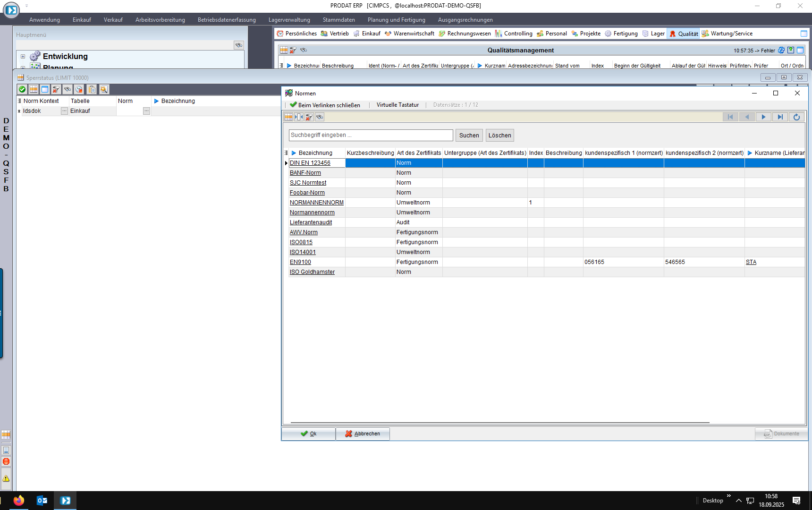The width and height of the screenshot is (812, 510).
Task: Click the Suchbegriff eingeben search field
Action: (x=371, y=135)
